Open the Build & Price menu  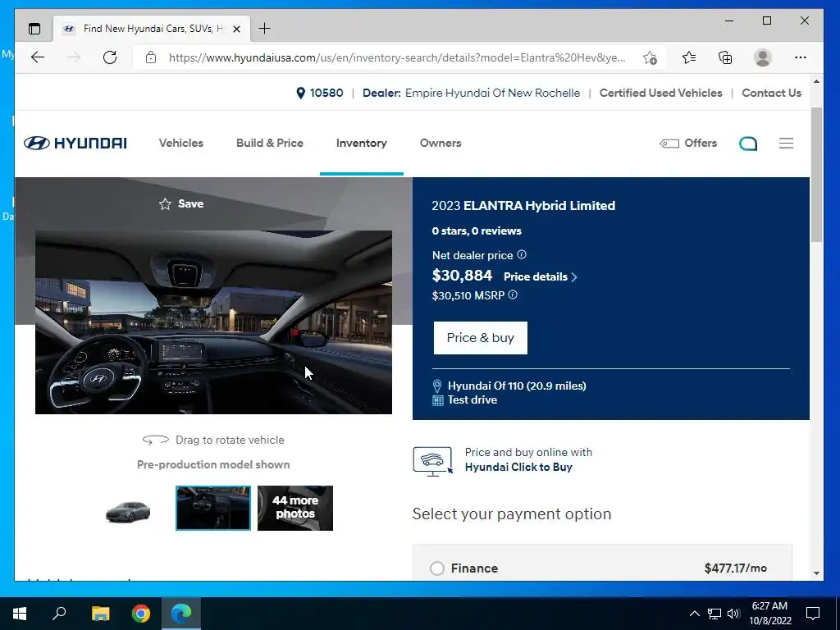269,143
